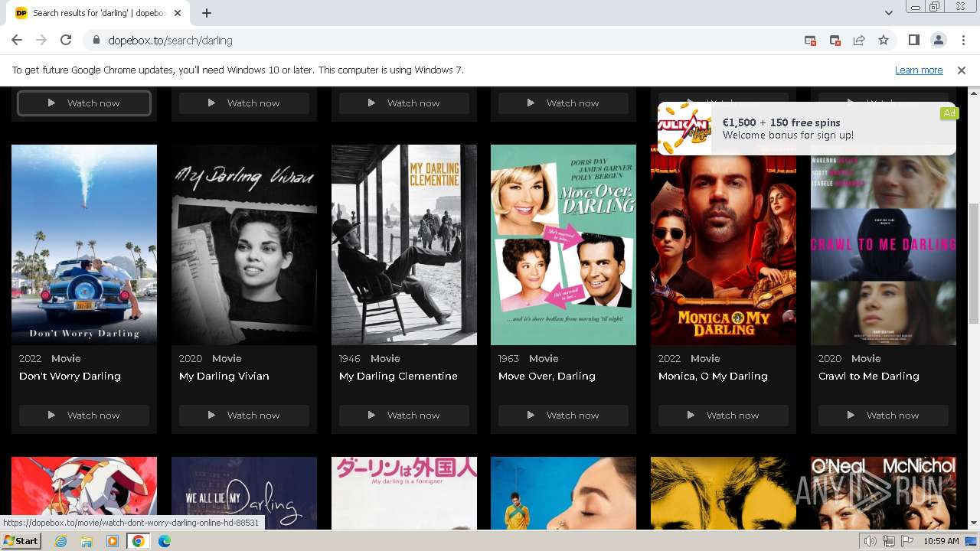The width and height of the screenshot is (980, 551).
Task: Open the share page icon
Action: pos(859,40)
